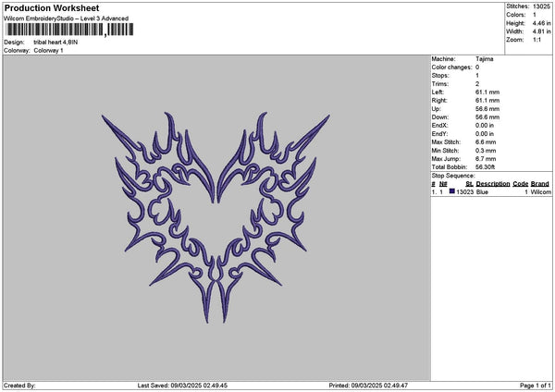Screen dimensions: 555x392
Task: Click the barcode under the worksheet title
Action: tap(55, 30)
